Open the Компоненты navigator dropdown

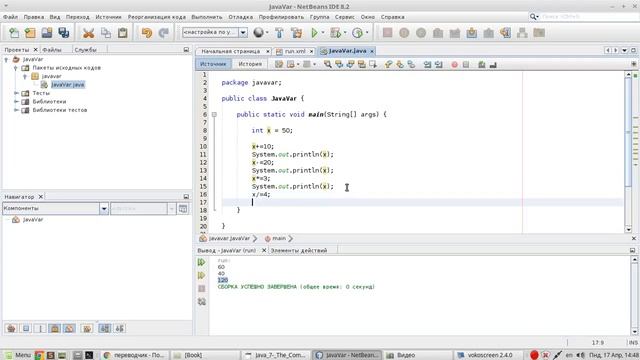(x=104, y=209)
